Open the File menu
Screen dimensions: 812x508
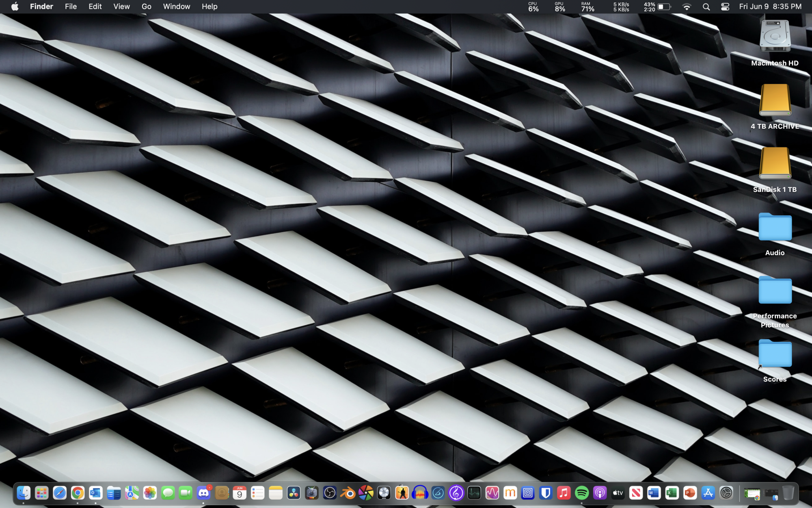pos(71,7)
